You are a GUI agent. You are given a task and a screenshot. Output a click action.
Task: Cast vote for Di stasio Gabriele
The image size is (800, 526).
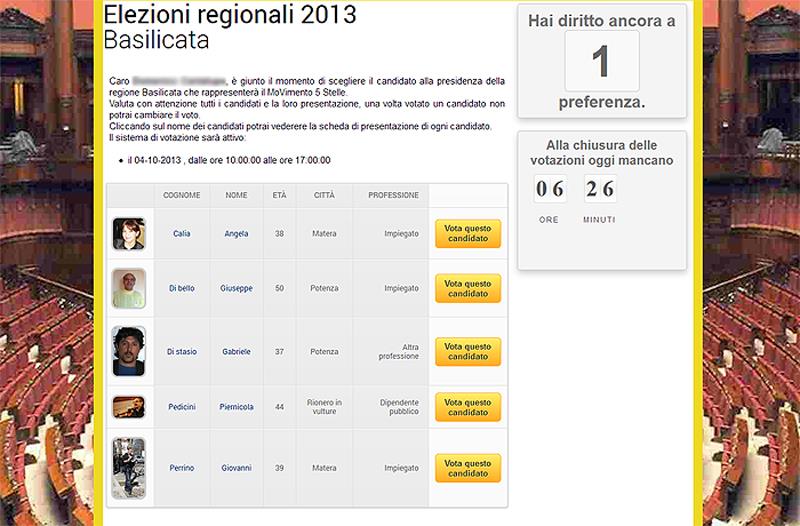coord(467,352)
